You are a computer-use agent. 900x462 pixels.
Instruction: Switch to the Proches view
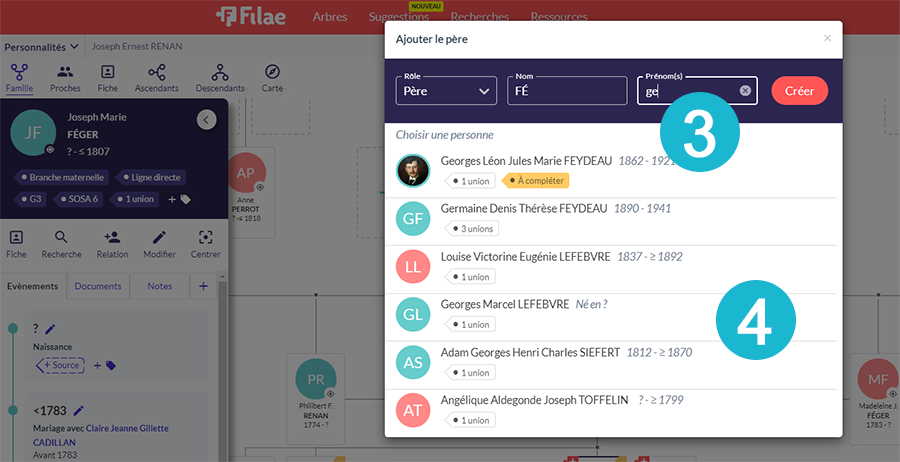pos(65,74)
